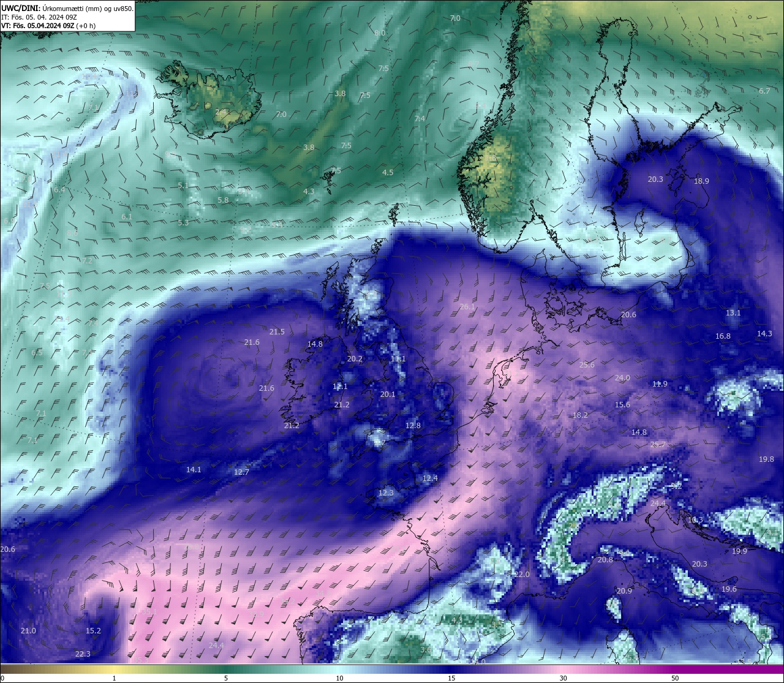784x683 pixels.
Task: Select the 20.9 value label
Action: point(624,591)
